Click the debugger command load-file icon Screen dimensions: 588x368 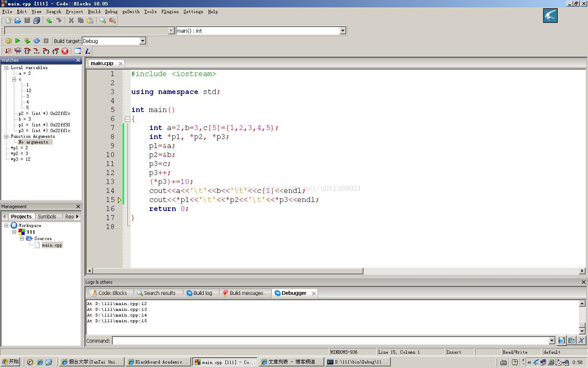coord(571,341)
